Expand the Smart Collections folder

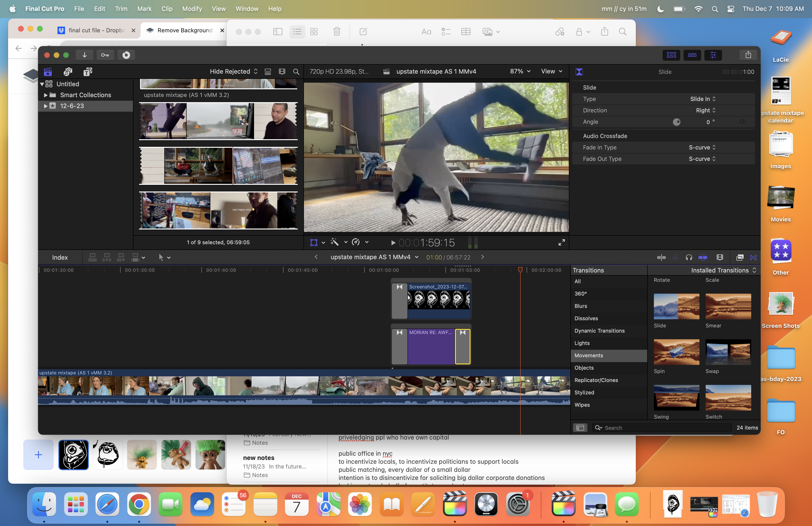tap(45, 95)
